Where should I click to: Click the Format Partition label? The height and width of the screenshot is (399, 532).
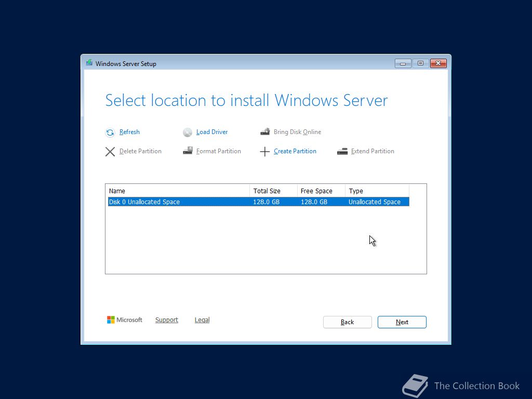coord(219,151)
